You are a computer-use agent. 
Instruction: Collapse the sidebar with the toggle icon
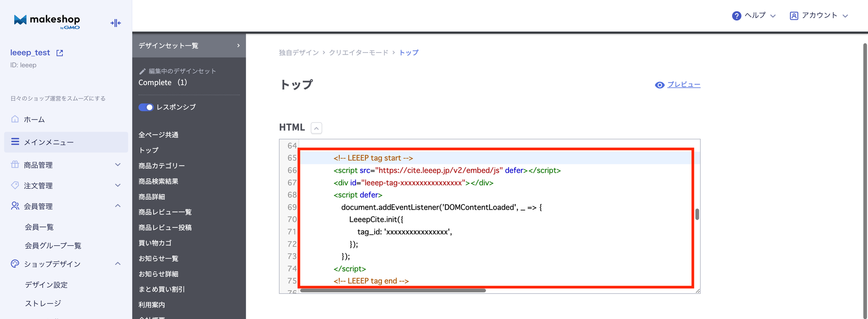115,23
